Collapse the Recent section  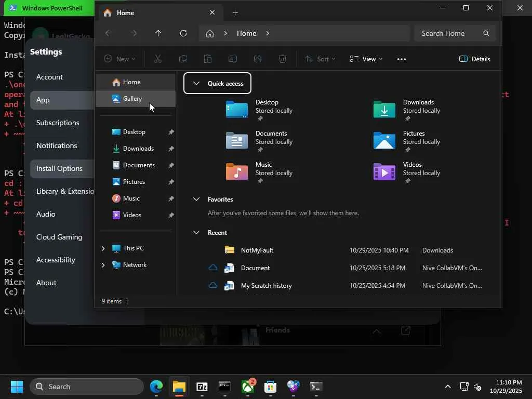pos(196,233)
